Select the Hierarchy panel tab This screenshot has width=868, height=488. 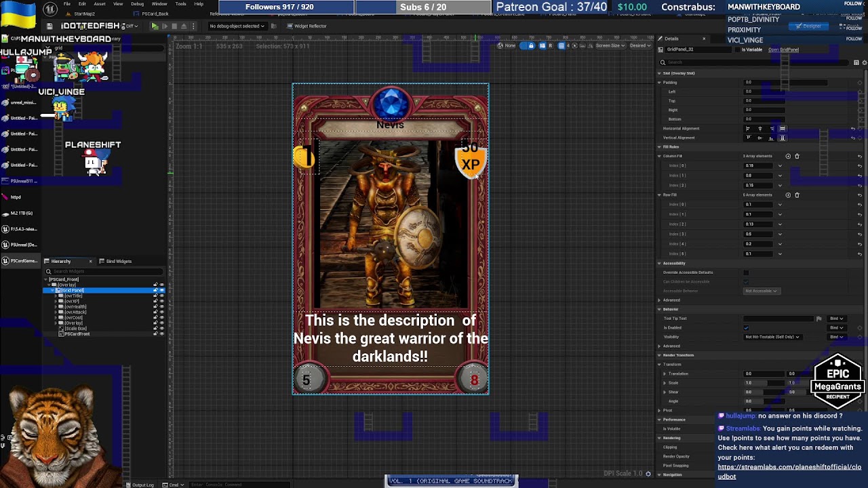click(x=61, y=261)
